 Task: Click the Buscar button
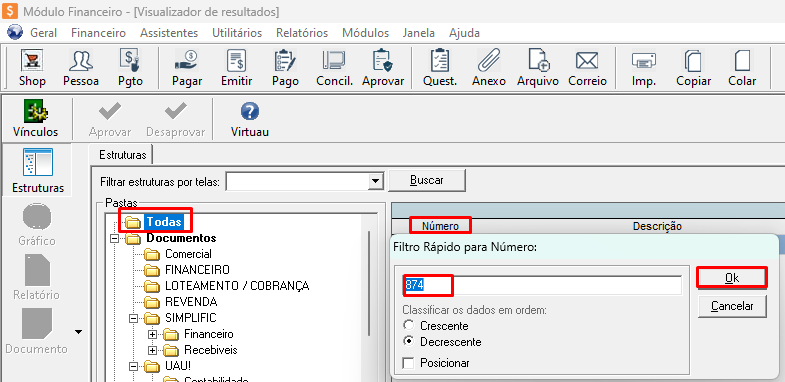pyautogui.click(x=427, y=180)
